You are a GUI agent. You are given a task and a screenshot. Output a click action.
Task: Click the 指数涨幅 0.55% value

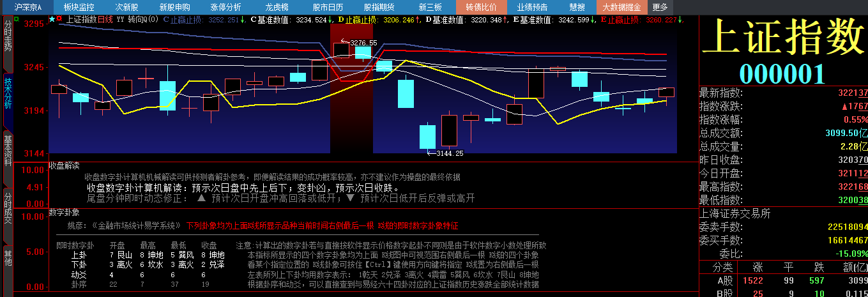pos(855,120)
